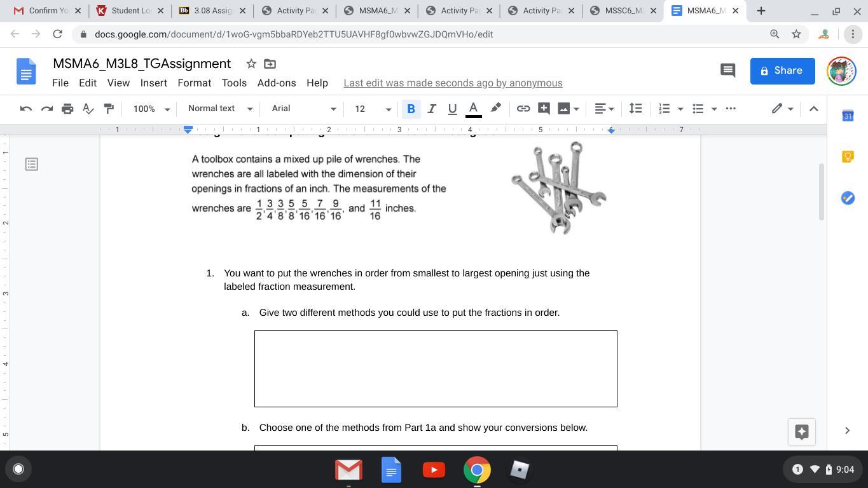Click the Redo arrow icon

(46, 109)
